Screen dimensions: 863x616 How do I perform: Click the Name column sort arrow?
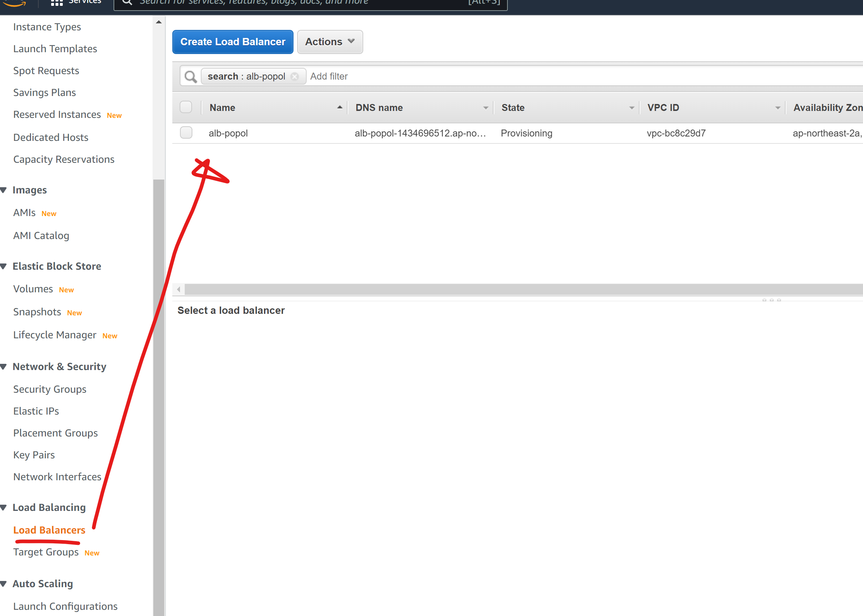(340, 107)
